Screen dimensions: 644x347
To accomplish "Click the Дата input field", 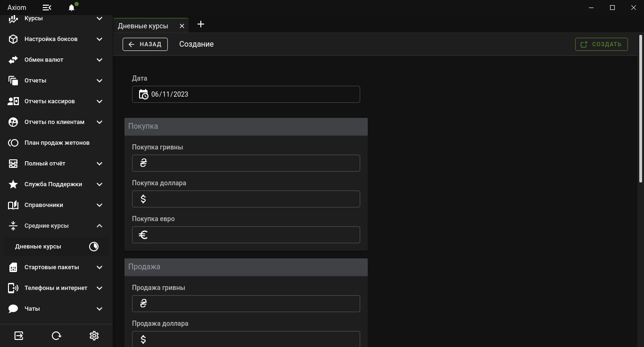I will [246, 94].
